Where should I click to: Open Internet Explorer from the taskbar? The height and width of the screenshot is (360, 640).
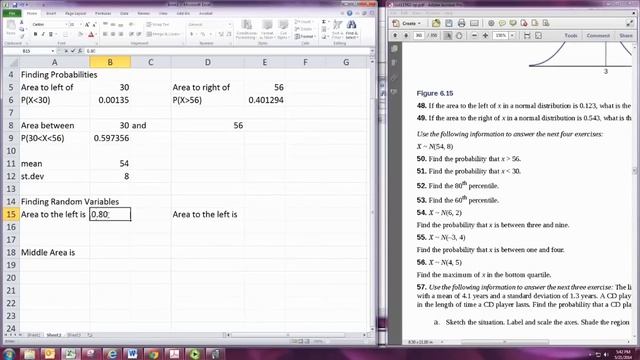(x=111, y=353)
